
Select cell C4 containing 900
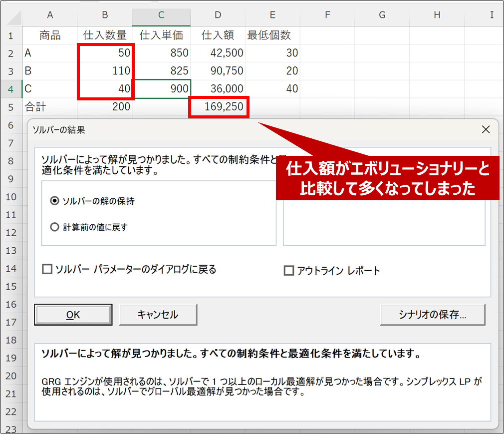(x=161, y=89)
